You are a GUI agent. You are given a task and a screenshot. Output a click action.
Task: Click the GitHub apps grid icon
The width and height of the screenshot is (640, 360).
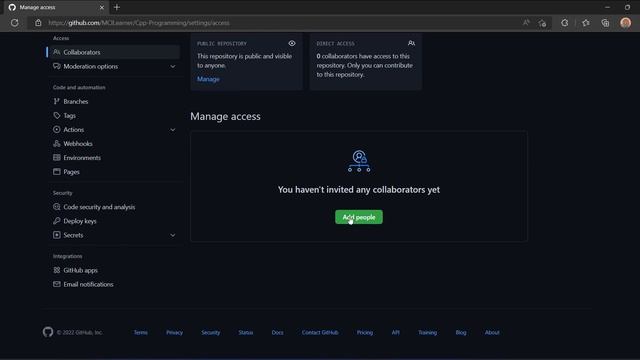(57, 270)
